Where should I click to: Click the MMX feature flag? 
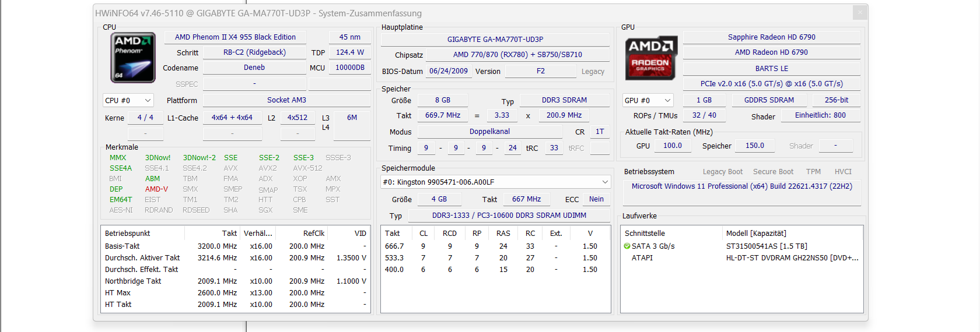(x=118, y=158)
